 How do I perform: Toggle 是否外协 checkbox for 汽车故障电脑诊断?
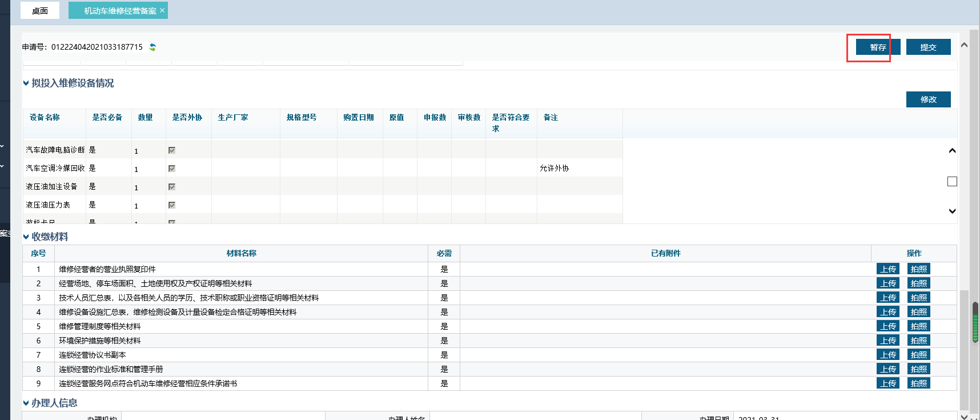[x=172, y=150]
